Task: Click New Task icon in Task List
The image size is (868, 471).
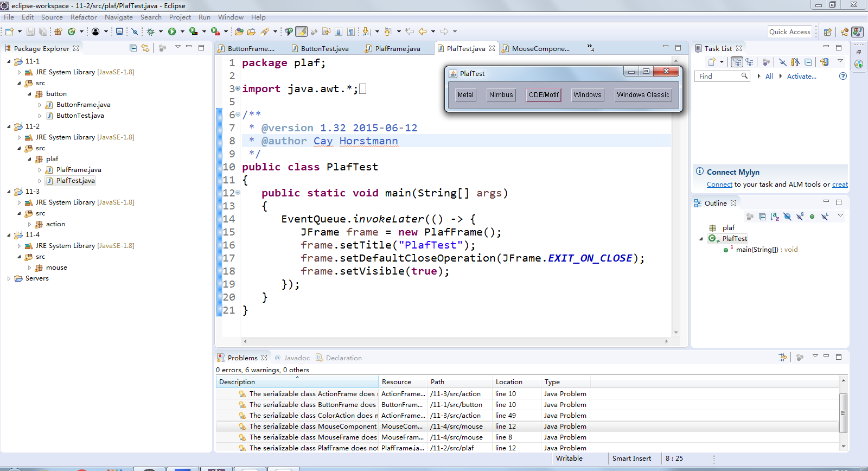Action: click(x=712, y=62)
